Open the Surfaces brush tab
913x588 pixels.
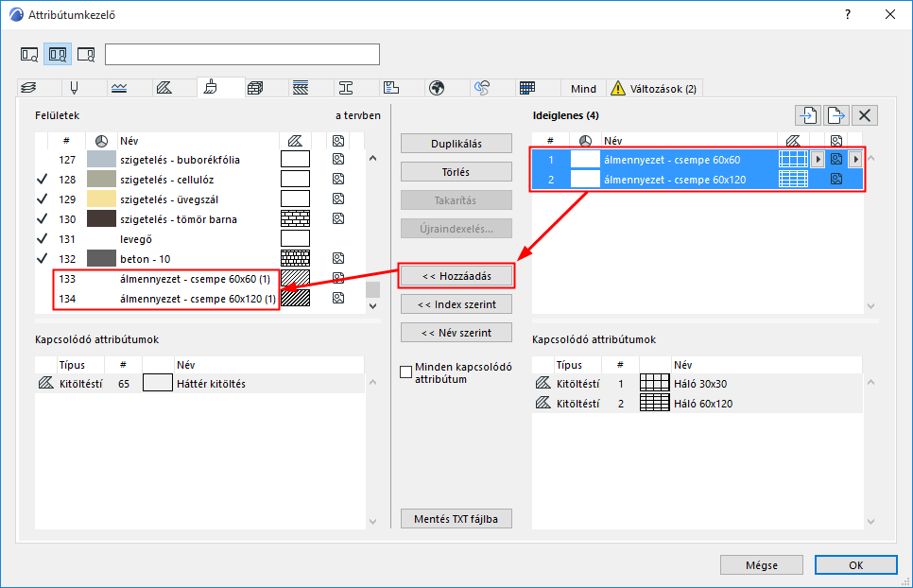pyautogui.click(x=210, y=88)
